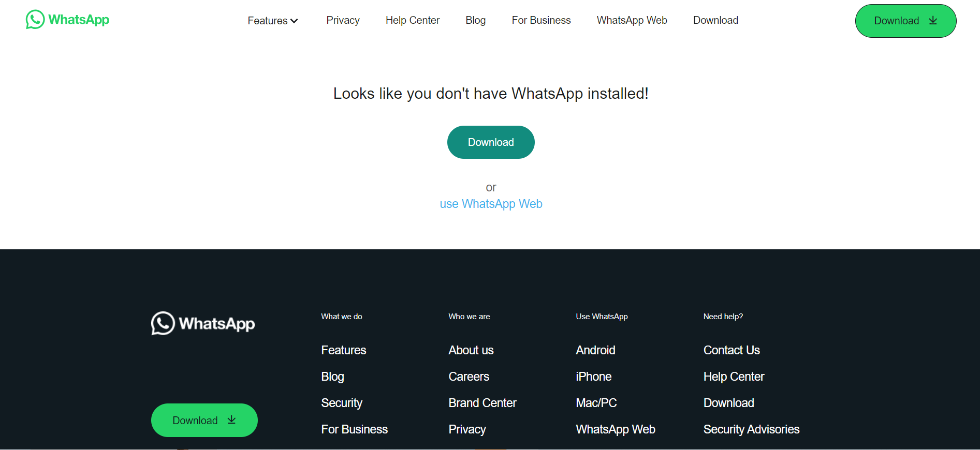The height and width of the screenshot is (450, 980).
Task: Open WhatsApp Web link in footer
Action: (x=616, y=429)
